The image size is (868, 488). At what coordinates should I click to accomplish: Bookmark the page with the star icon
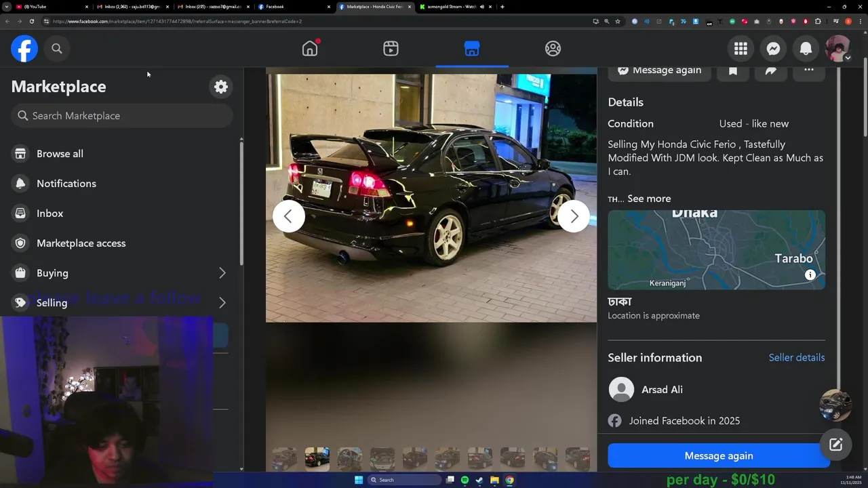[618, 21]
